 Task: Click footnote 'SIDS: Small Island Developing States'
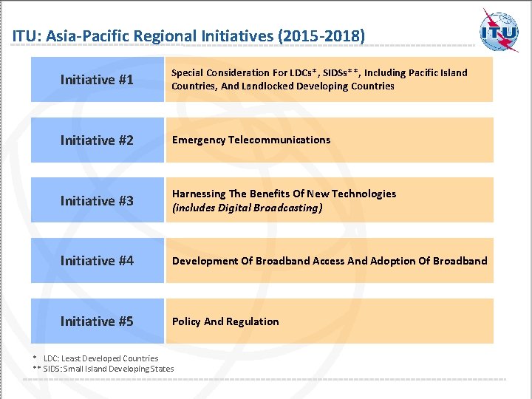coord(108,369)
